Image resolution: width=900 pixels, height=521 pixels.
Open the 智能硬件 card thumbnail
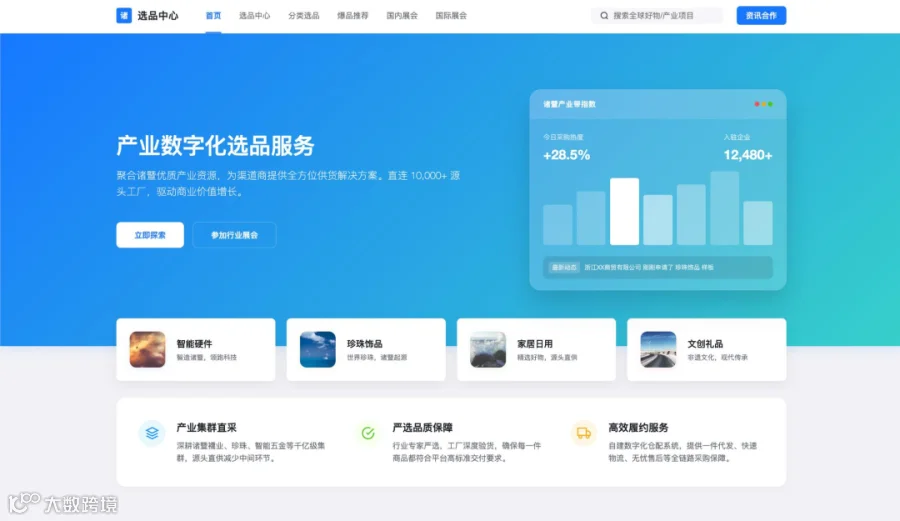(x=148, y=349)
